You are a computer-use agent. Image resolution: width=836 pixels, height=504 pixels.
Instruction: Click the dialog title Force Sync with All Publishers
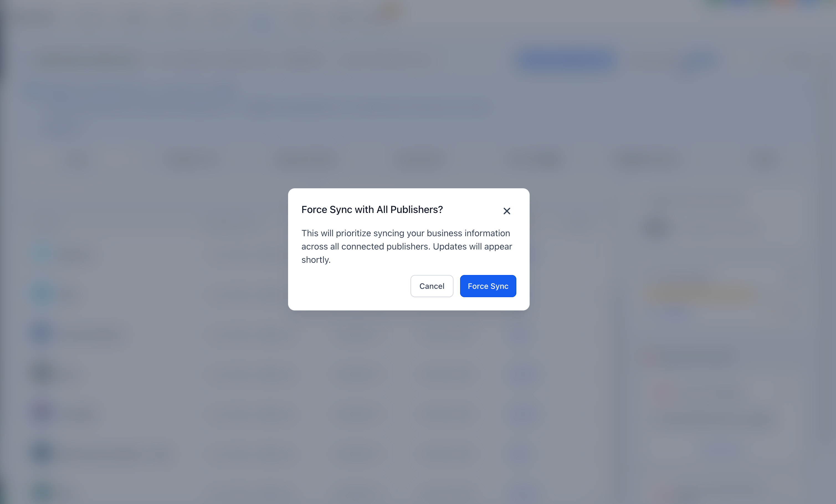point(372,210)
